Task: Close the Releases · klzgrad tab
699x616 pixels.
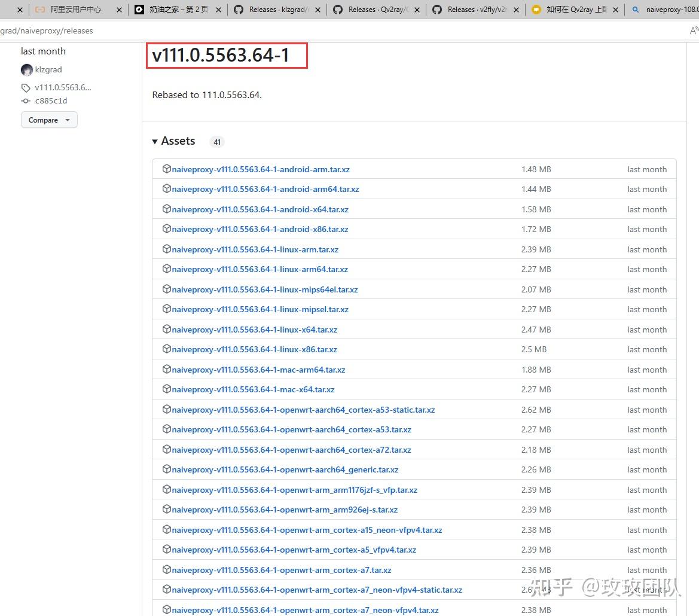Action: point(318,10)
